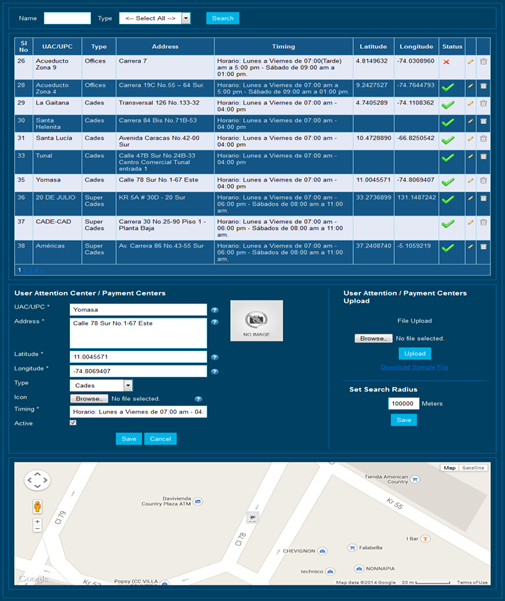
Task: Click the map pan control
Action: click(37, 480)
